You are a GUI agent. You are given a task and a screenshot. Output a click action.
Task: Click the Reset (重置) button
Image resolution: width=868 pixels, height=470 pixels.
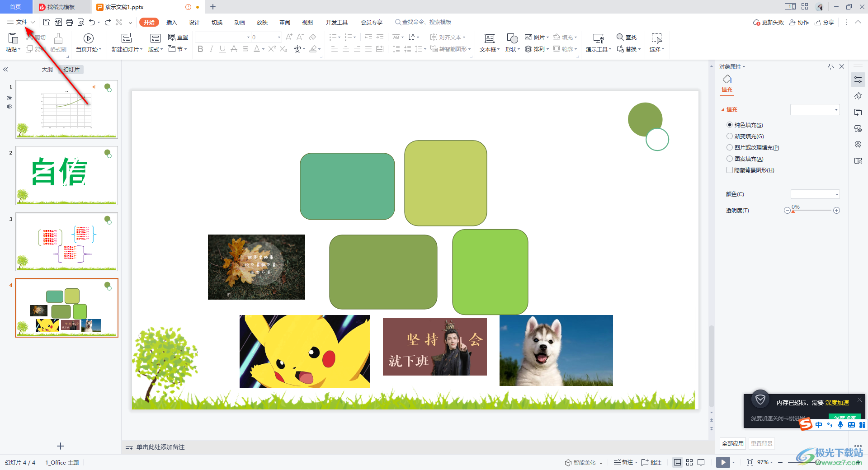pos(178,37)
